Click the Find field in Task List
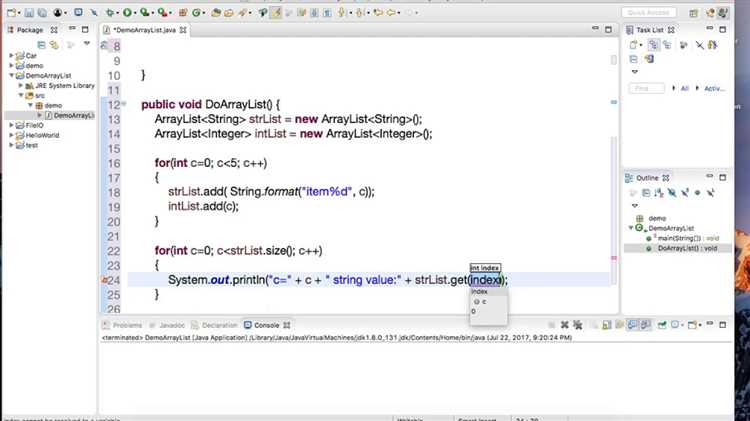 click(x=646, y=88)
